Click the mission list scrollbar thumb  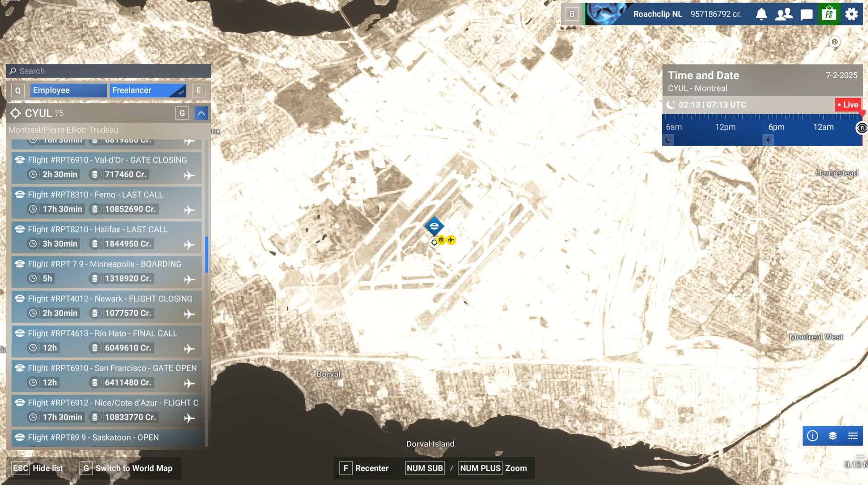(207, 254)
